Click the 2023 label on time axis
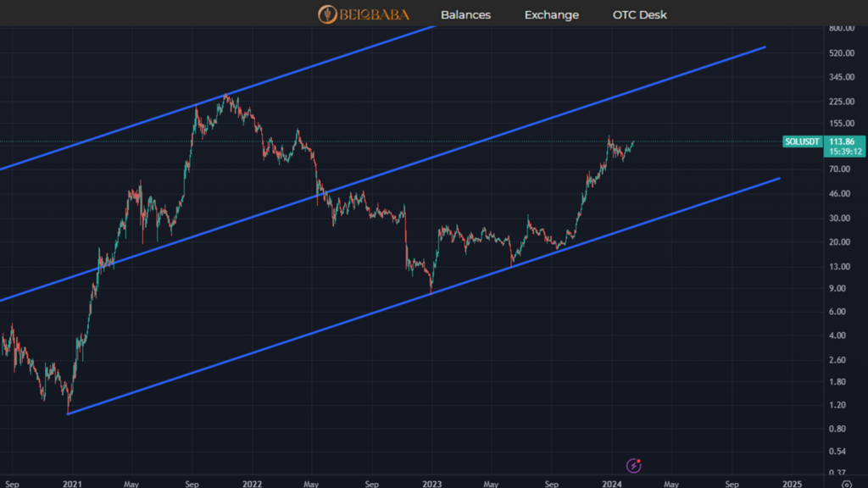This screenshot has height=488, width=868. [431, 485]
